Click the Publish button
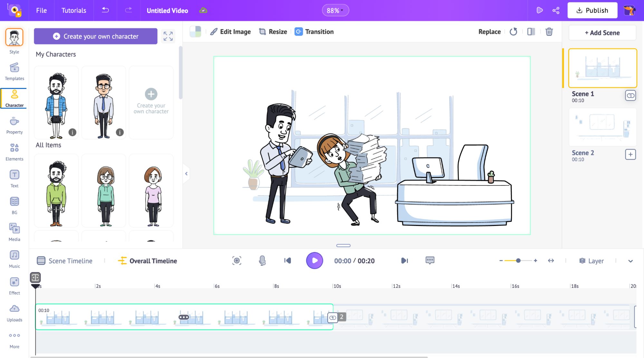This screenshot has height=358, width=644. click(592, 10)
